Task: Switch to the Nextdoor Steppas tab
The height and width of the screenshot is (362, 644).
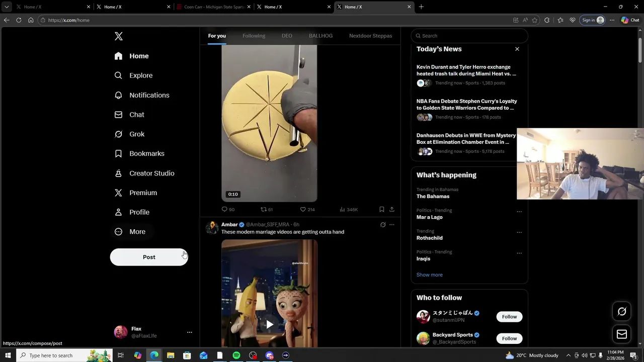Action: pyautogui.click(x=370, y=36)
